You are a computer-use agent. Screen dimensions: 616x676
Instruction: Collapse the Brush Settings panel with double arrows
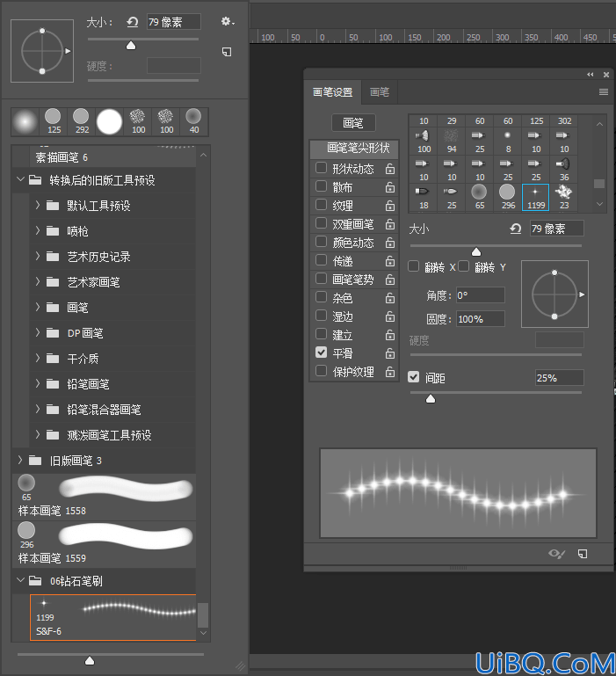[x=591, y=75]
